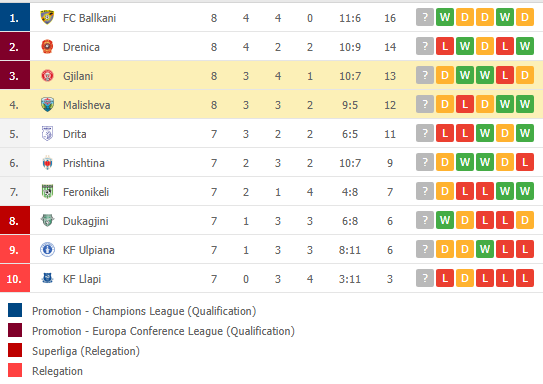Open the FC Ballkani team link
The width and height of the screenshot is (543, 384).
click(x=89, y=18)
